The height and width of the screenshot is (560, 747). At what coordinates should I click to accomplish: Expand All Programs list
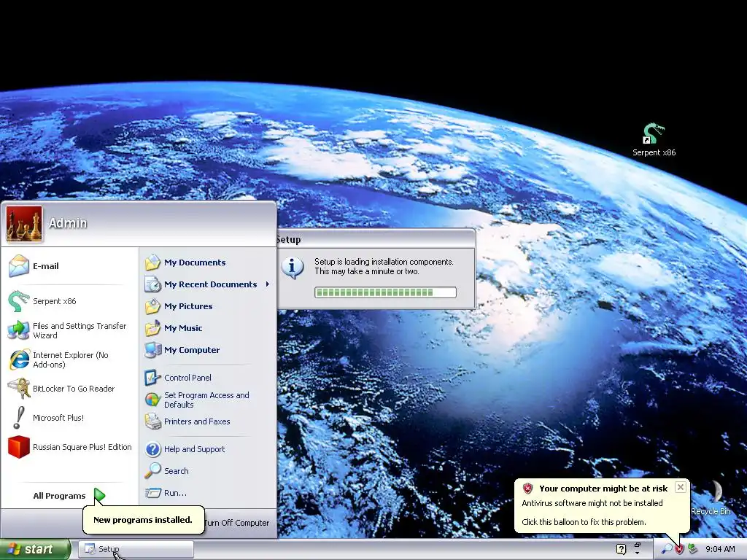[69, 496]
